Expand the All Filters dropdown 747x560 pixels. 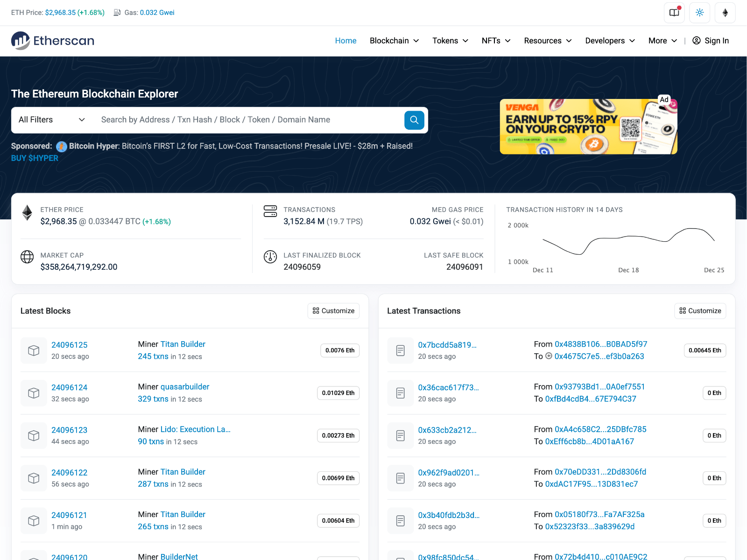[x=52, y=120]
